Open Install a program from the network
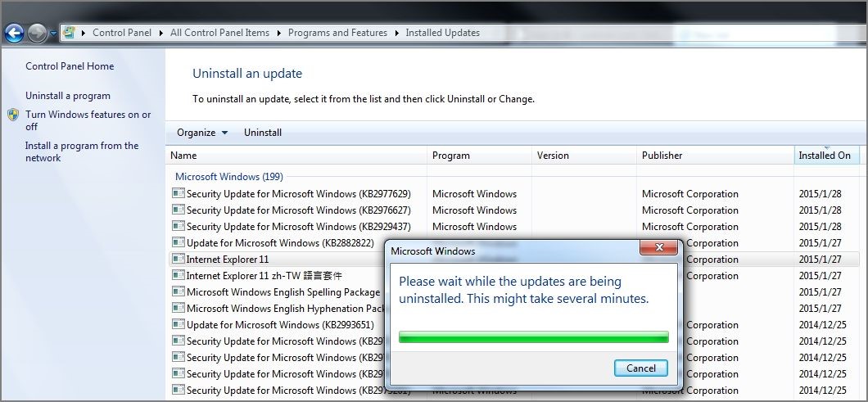 82,151
